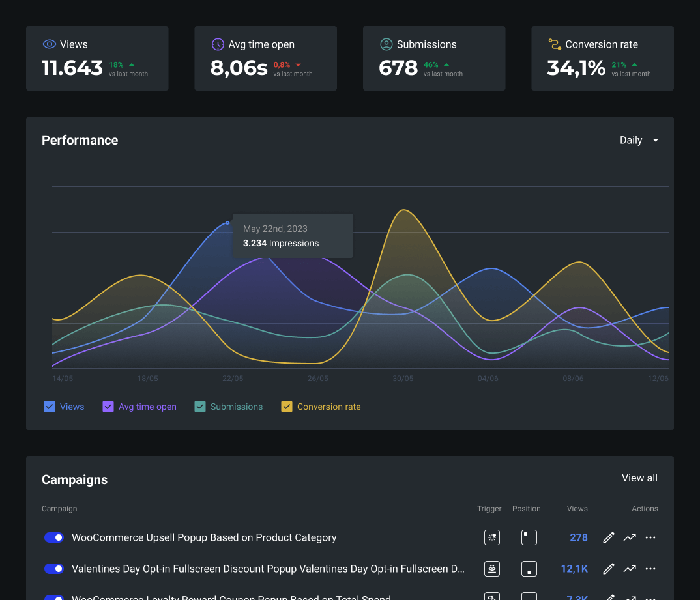Click View all campaigns

point(639,478)
